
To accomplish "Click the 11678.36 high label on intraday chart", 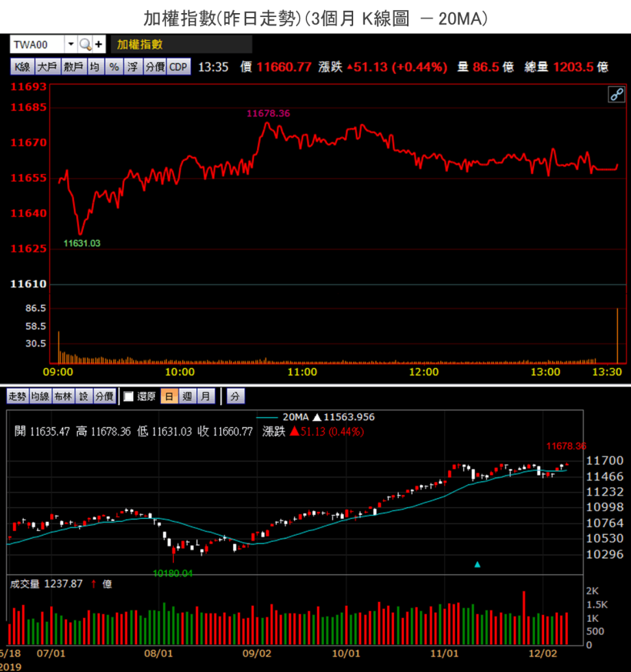I will (268, 113).
